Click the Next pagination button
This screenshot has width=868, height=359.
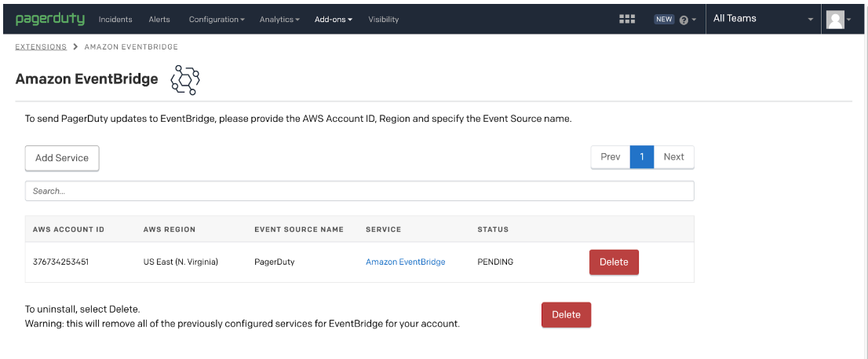pos(673,156)
